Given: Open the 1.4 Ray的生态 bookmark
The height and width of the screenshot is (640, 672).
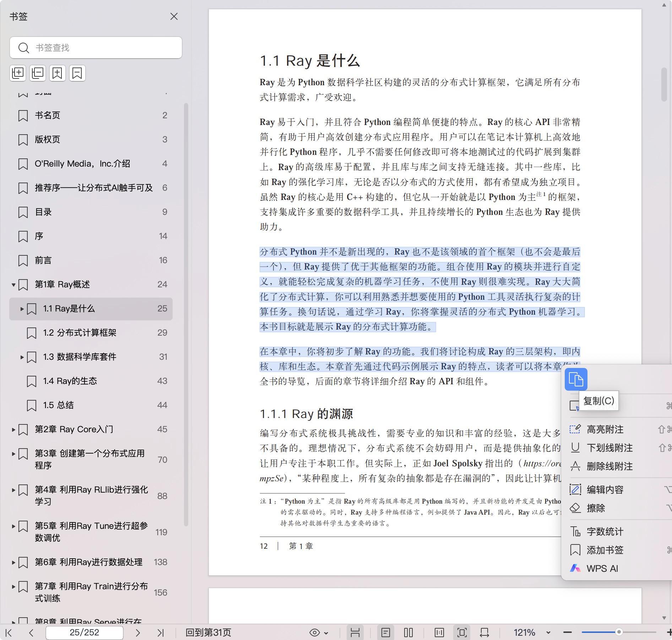Looking at the screenshot, I should [70, 381].
